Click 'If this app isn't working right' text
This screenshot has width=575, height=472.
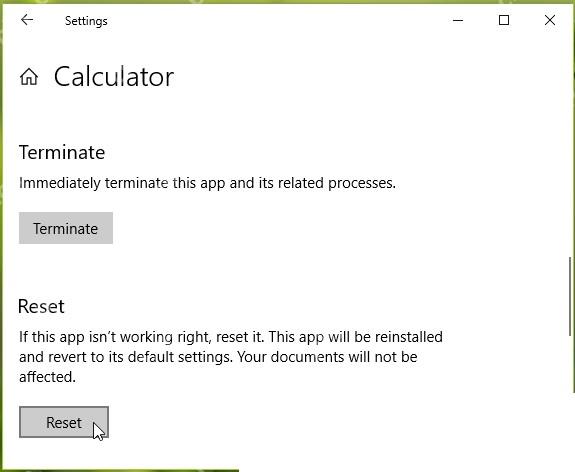[x=231, y=357]
